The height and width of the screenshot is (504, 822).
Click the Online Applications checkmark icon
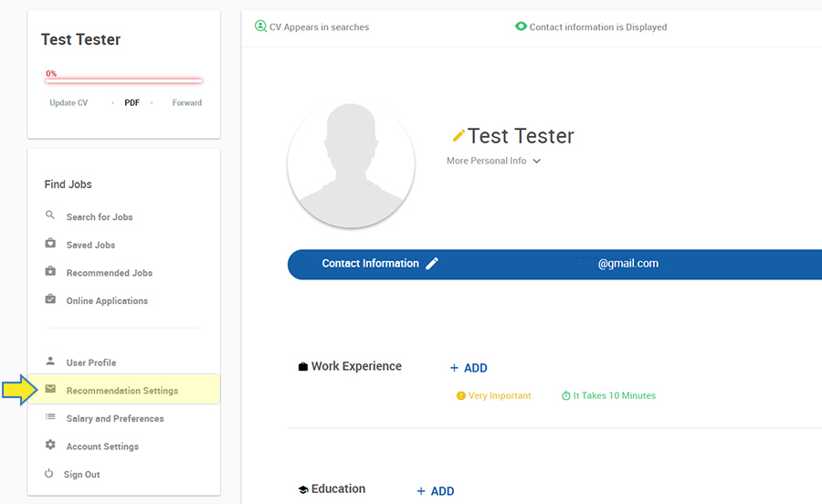click(50, 299)
